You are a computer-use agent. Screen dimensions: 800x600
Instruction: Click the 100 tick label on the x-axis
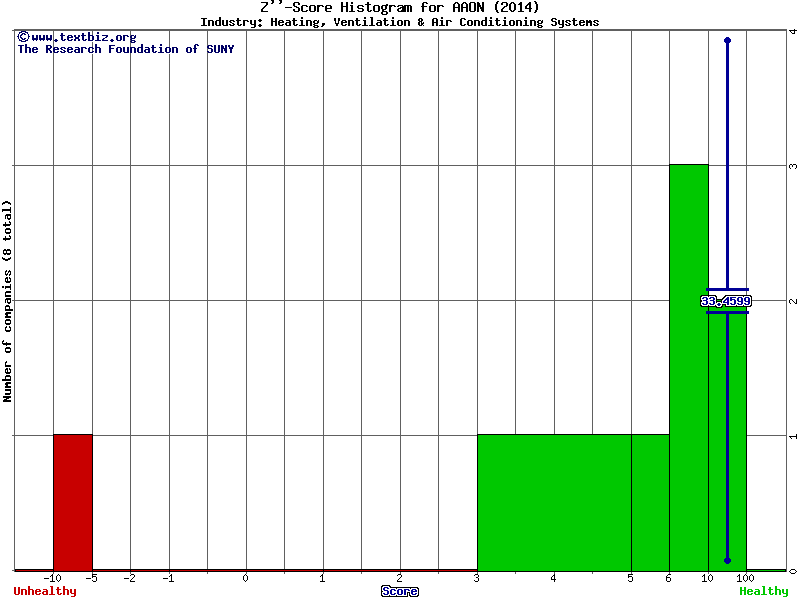click(746, 578)
